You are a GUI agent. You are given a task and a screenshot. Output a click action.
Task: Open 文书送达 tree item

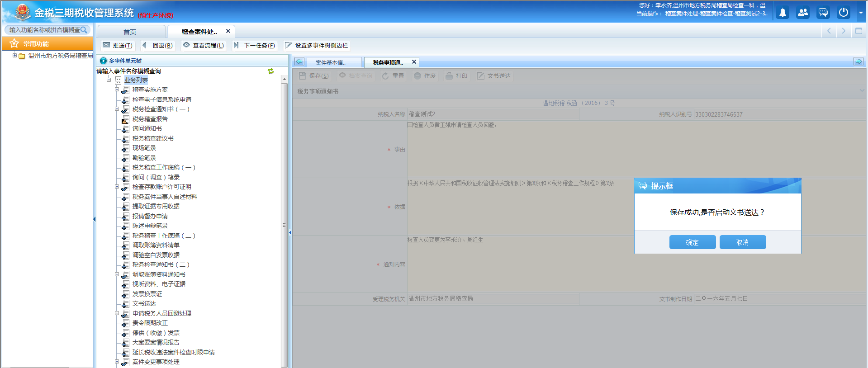pos(144,303)
